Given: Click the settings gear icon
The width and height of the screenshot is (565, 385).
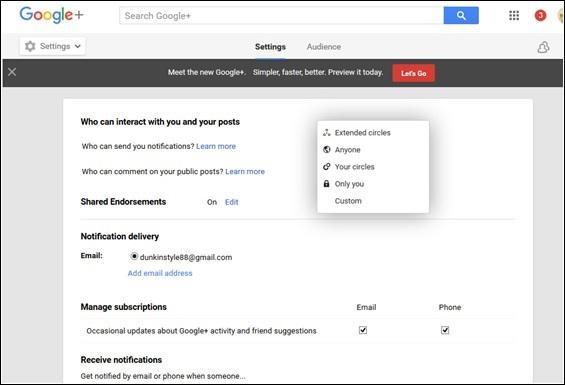Looking at the screenshot, I should tap(30, 46).
